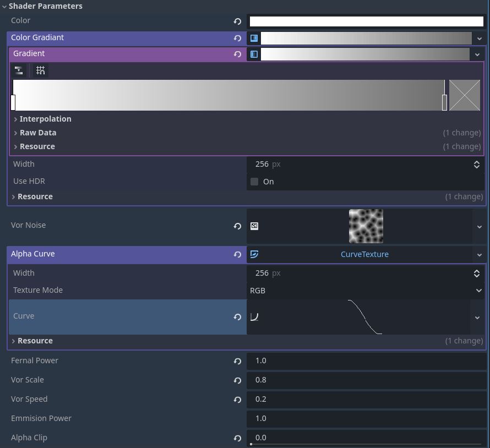Select the Color Gradiant property label
The width and height of the screenshot is (490, 448).
tap(37, 37)
